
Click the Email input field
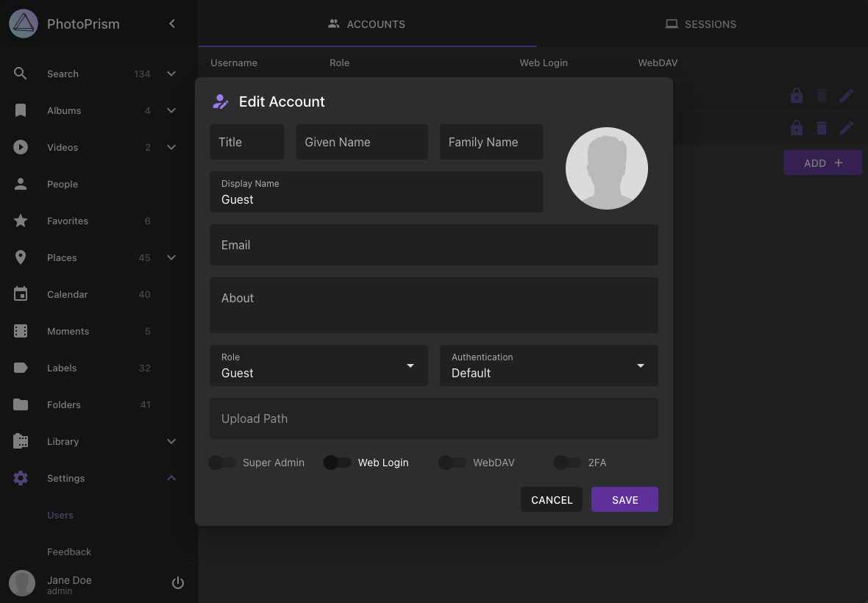[x=434, y=245]
